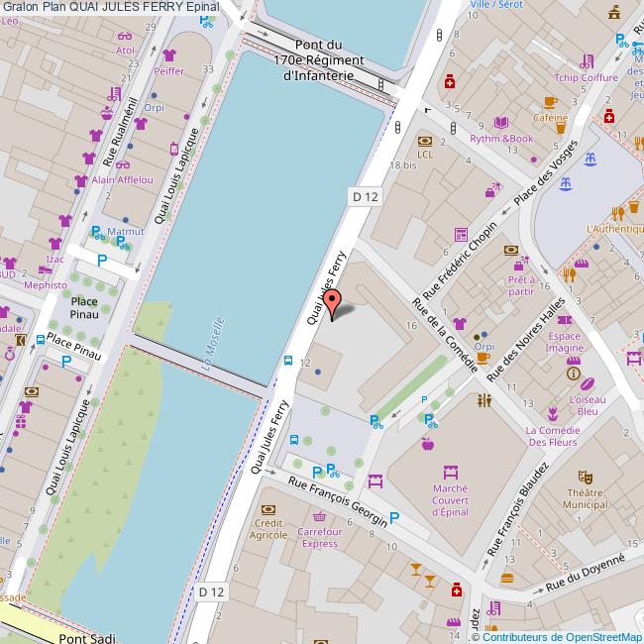The width and height of the screenshot is (644, 644).
Task: Click the Place Pinau square label
Action: click(x=84, y=307)
